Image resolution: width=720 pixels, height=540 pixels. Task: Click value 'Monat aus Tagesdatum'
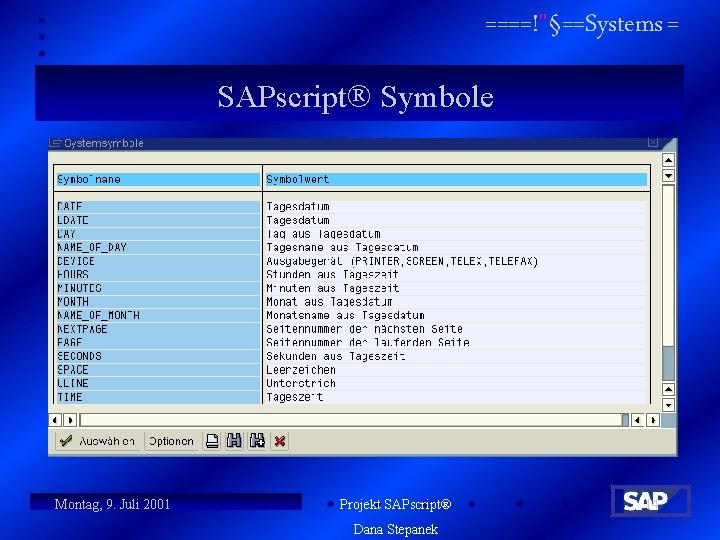point(329,302)
